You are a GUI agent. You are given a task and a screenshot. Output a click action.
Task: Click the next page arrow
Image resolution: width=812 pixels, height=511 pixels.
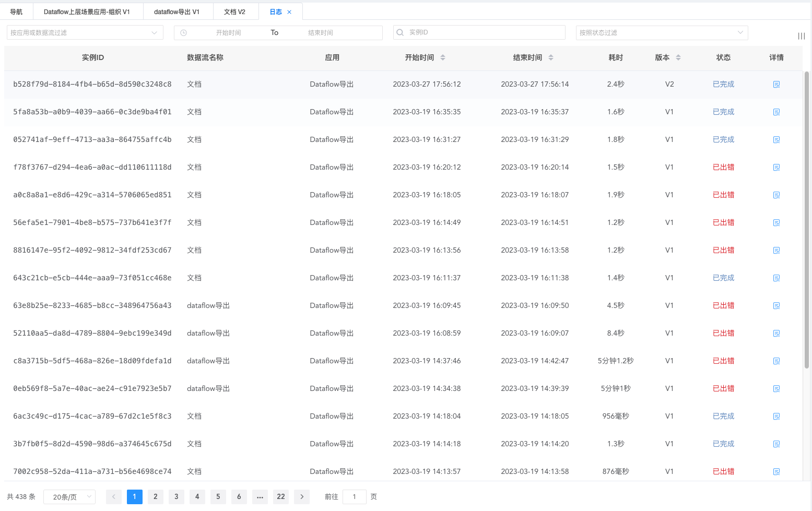pyautogui.click(x=302, y=497)
